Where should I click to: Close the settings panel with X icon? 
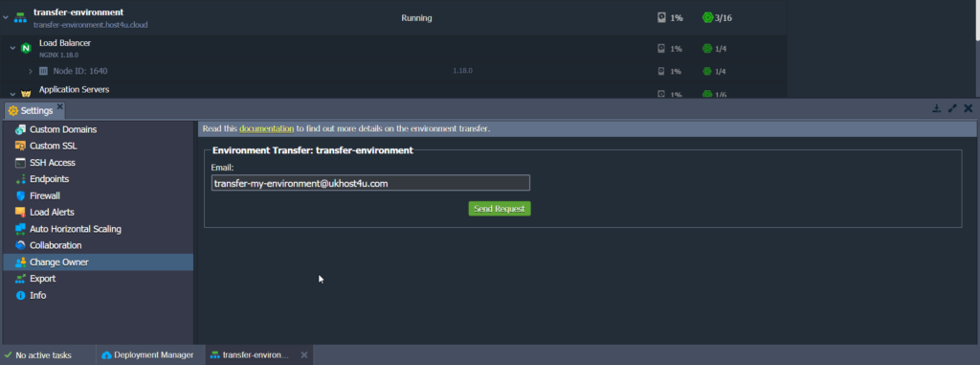(969, 108)
